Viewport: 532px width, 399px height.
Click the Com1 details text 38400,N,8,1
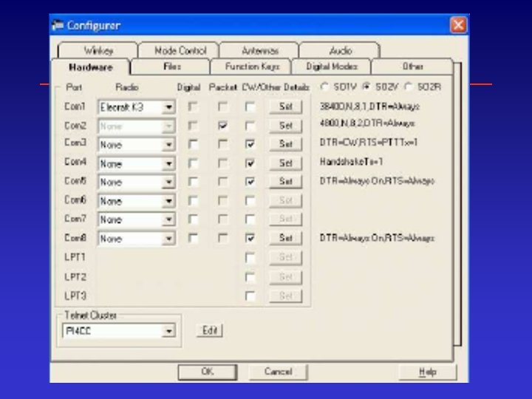[x=369, y=107]
